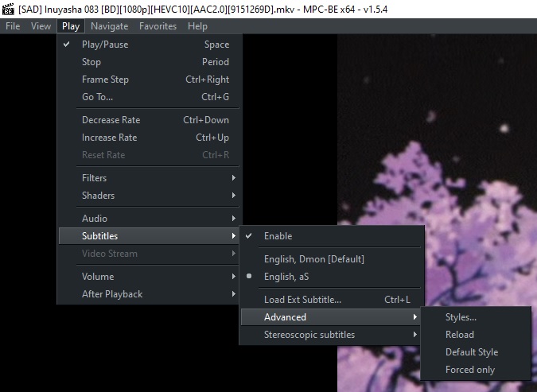Choose Load Ext Subtitle...
Viewport: 537px width, 392px height.
click(x=332, y=300)
